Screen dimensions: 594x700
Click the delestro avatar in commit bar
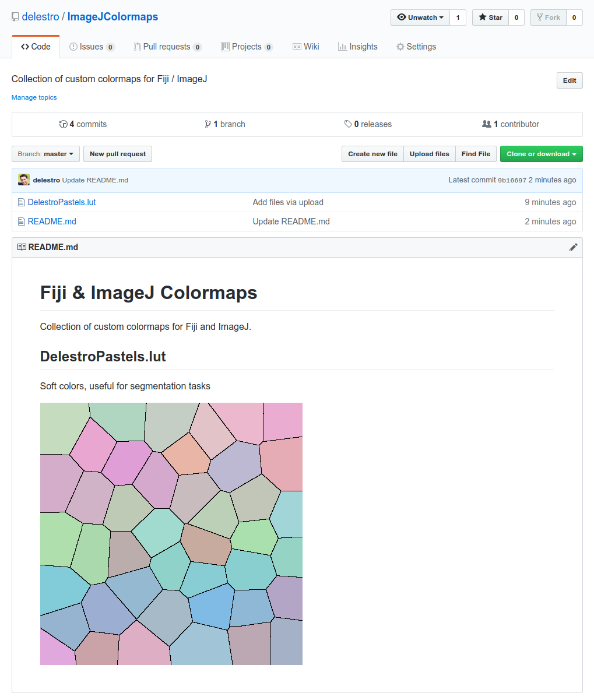pyautogui.click(x=24, y=180)
